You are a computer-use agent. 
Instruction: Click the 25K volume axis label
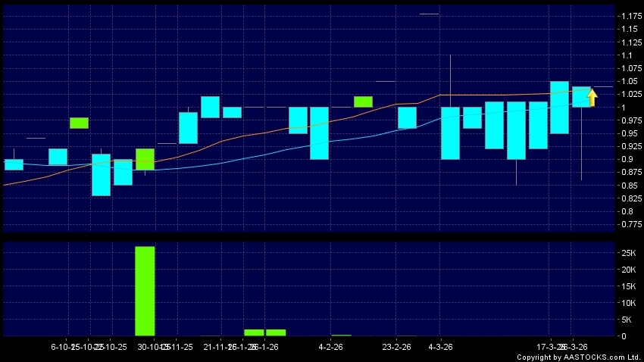click(x=629, y=253)
